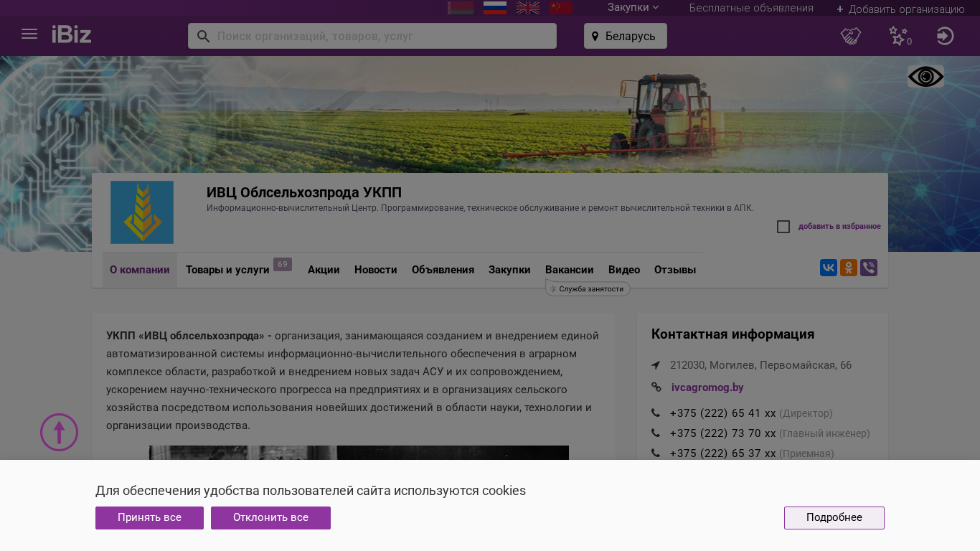Visit the ivcagromog.by website link
Viewport: 980px width, 551px height.
(707, 387)
